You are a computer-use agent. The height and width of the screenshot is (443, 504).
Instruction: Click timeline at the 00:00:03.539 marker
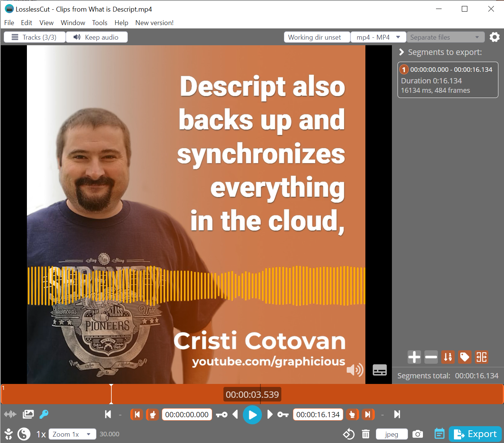click(260, 394)
